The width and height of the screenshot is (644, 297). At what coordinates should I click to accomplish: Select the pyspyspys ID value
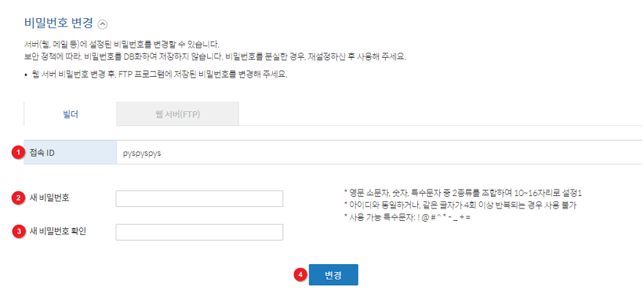pyautogui.click(x=142, y=153)
